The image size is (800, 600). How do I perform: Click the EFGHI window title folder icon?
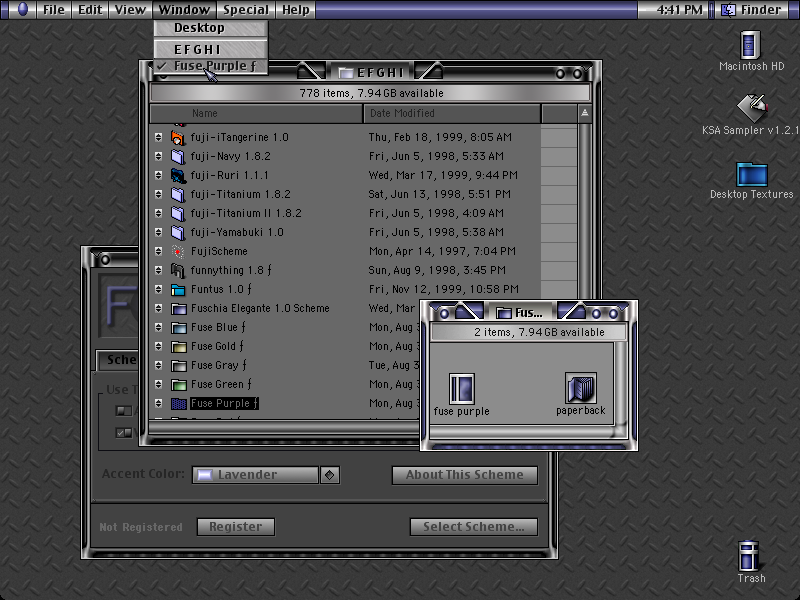[346, 73]
